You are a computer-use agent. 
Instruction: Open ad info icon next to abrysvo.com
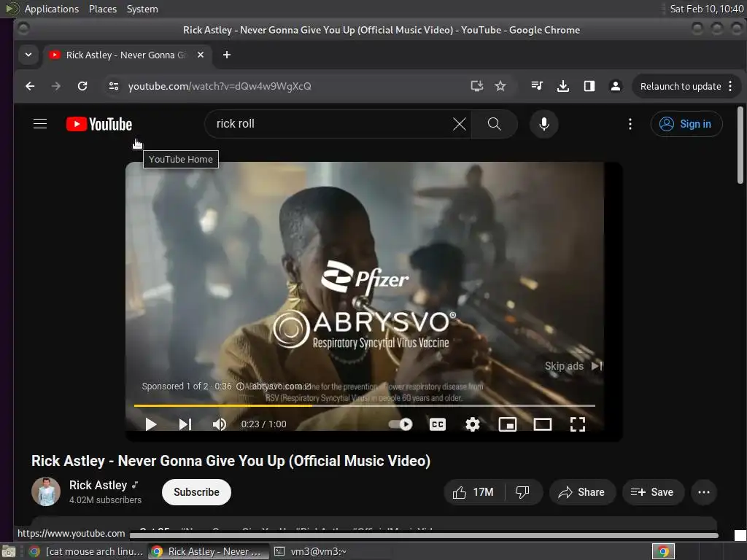tap(240, 386)
